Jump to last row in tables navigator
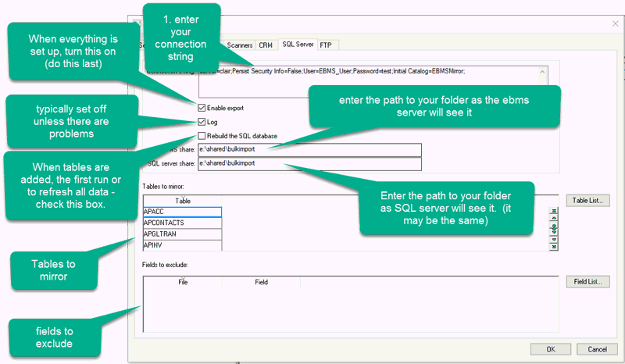This screenshot has height=364, width=625. point(554,246)
